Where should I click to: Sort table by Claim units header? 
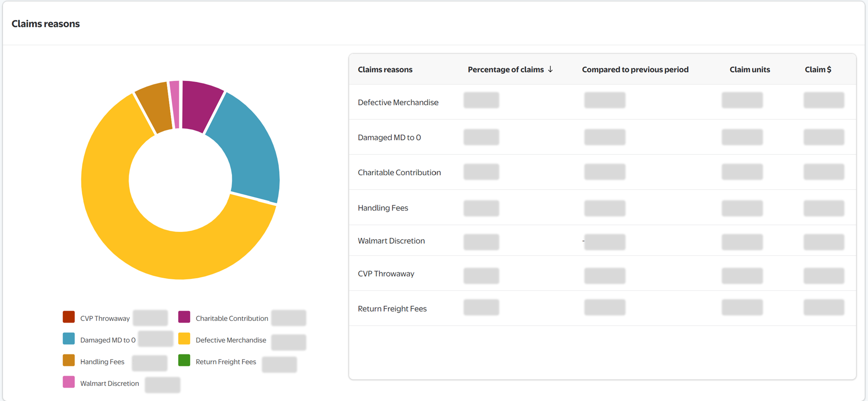[x=750, y=70]
